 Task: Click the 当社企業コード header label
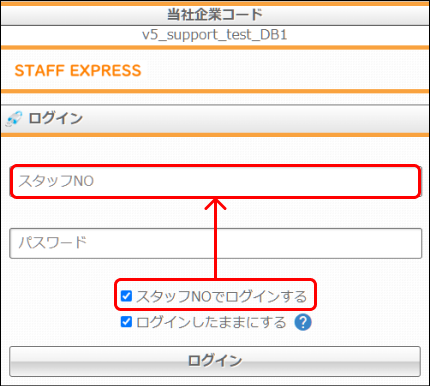tap(215, 15)
